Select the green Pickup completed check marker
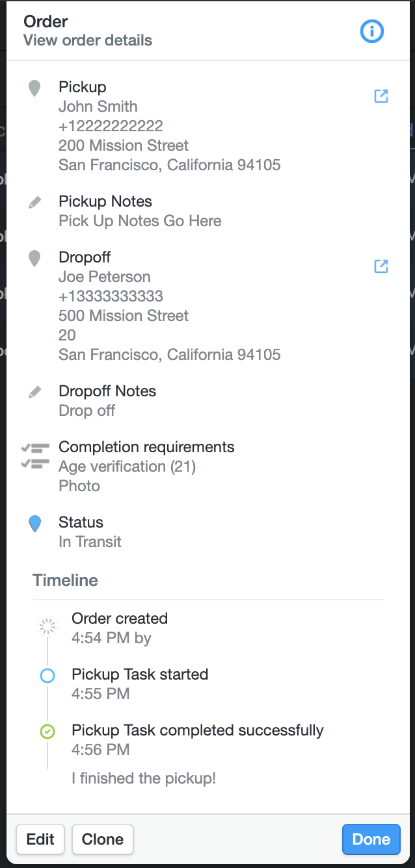The width and height of the screenshot is (415, 868). 47,732
